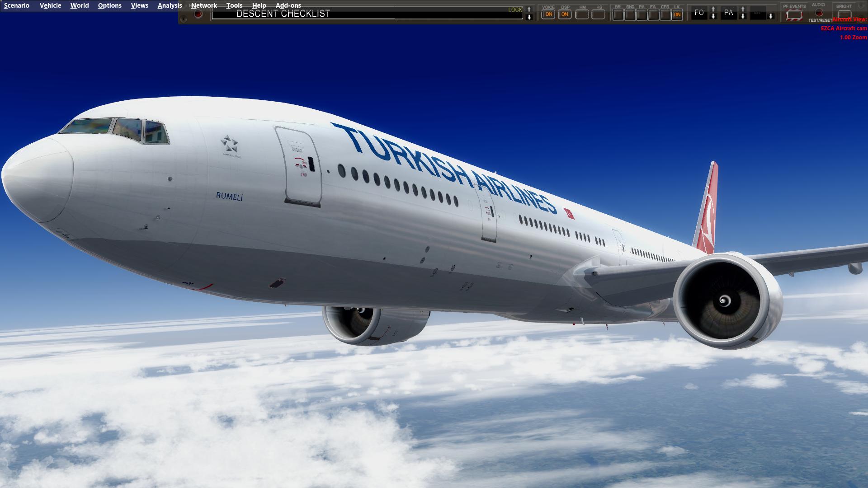Click the LOCK label on checklist display
Screen dimensions: 868x488
[x=515, y=9]
